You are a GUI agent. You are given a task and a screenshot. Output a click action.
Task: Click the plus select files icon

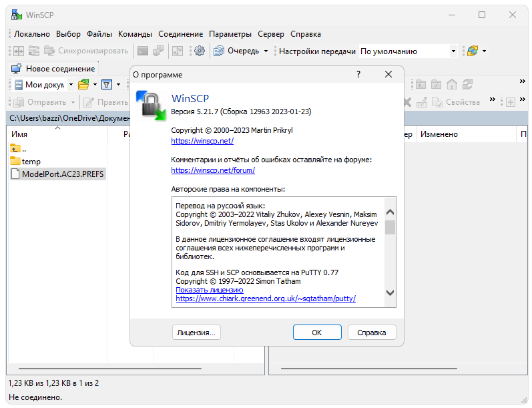[x=510, y=102]
